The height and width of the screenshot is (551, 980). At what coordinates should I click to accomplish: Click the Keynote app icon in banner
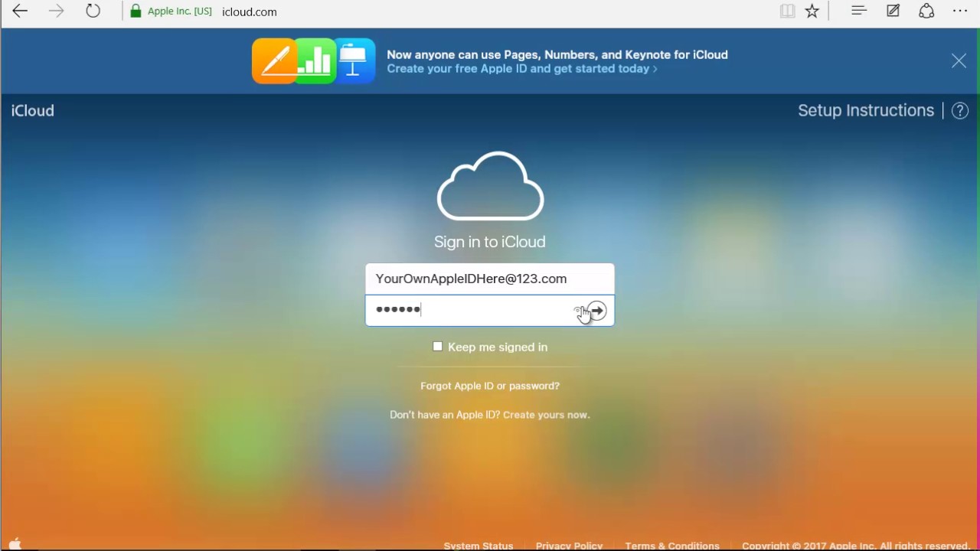click(355, 60)
